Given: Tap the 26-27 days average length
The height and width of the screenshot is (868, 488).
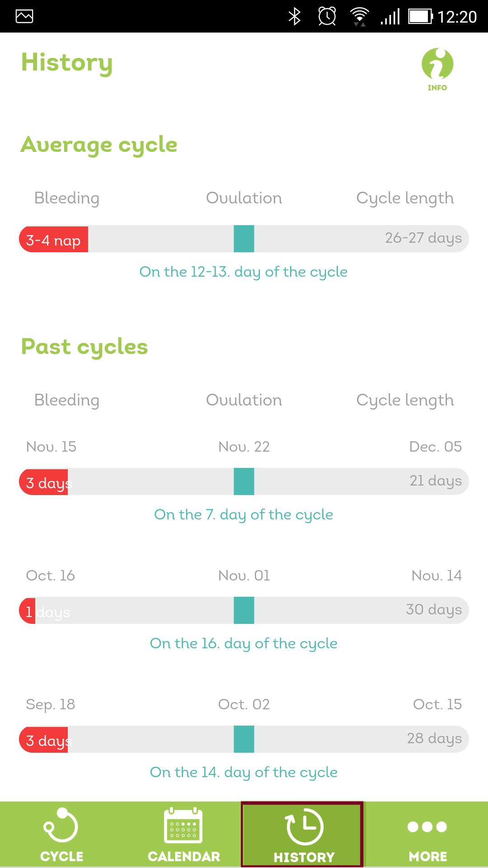Looking at the screenshot, I should click(423, 238).
